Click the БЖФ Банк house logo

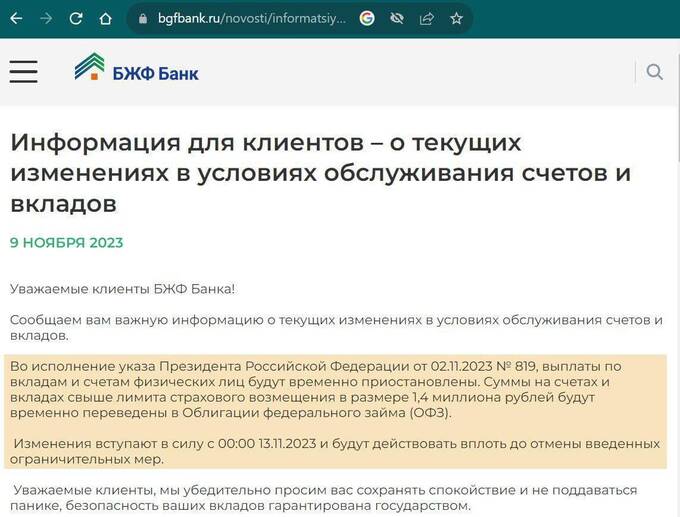(89, 66)
